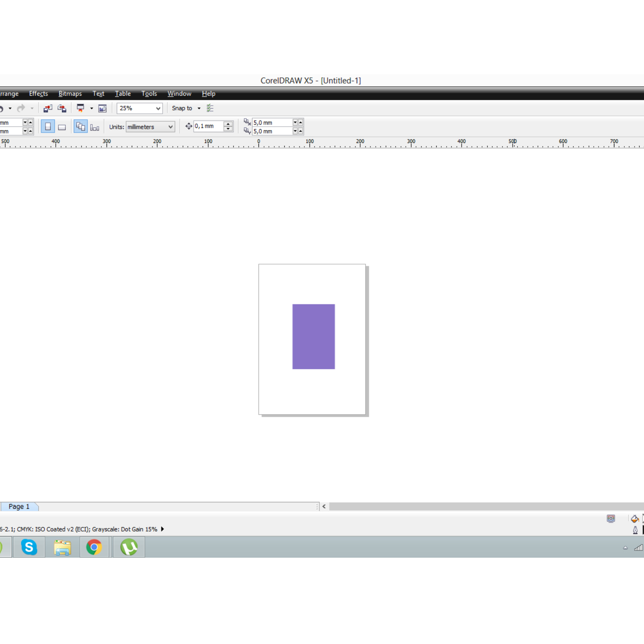The width and height of the screenshot is (644, 644).
Task: Click the outline pen icon in status bar
Action: click(635, 530)
